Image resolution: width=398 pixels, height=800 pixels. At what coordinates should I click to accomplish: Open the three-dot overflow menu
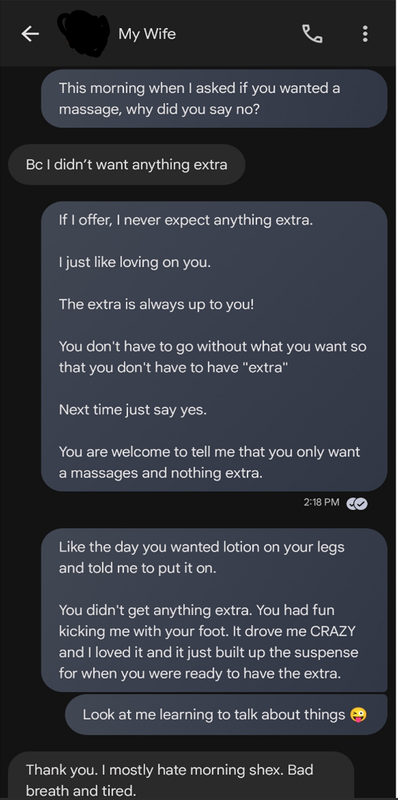click(365, 34)
